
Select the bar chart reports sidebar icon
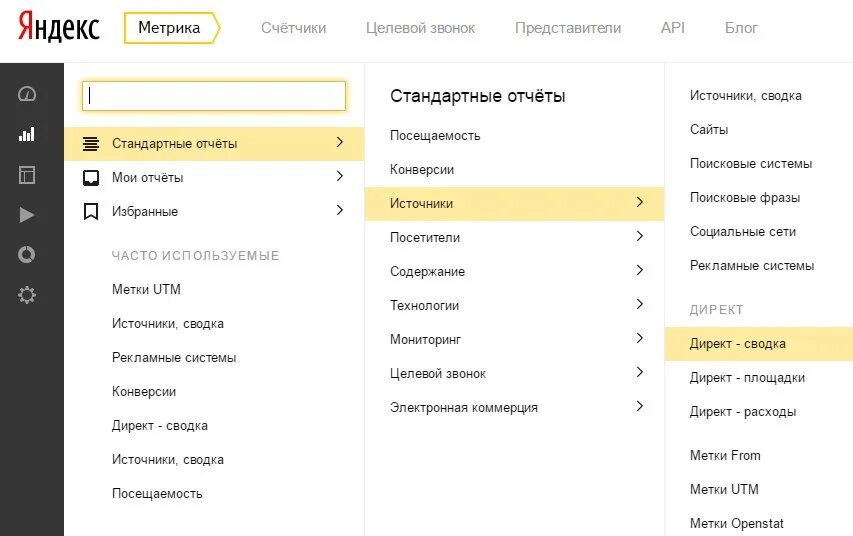[27, 134]
